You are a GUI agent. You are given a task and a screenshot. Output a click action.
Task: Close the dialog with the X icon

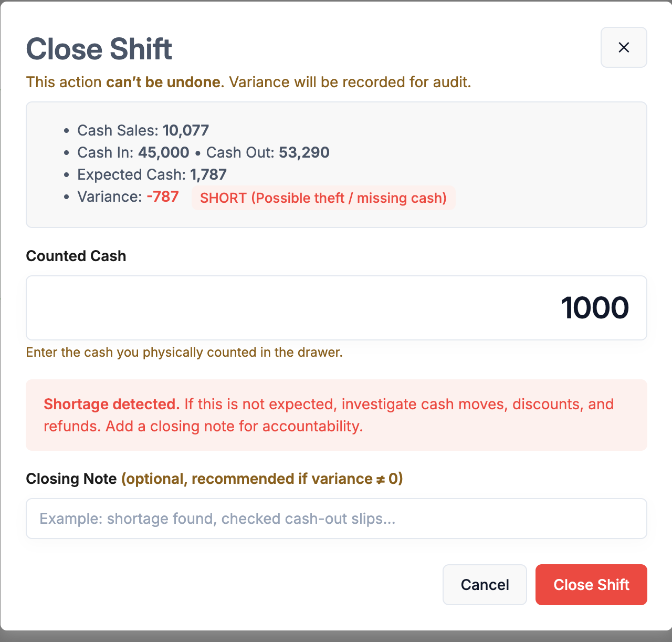click(x=624, y=47)
